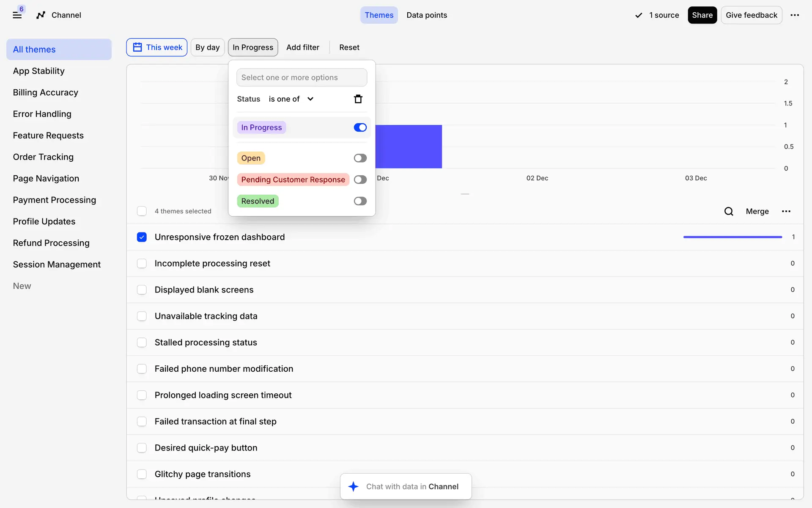The image size is (812, 508).
Task: Open the hamburger menu icon
Action: [17, 15]
